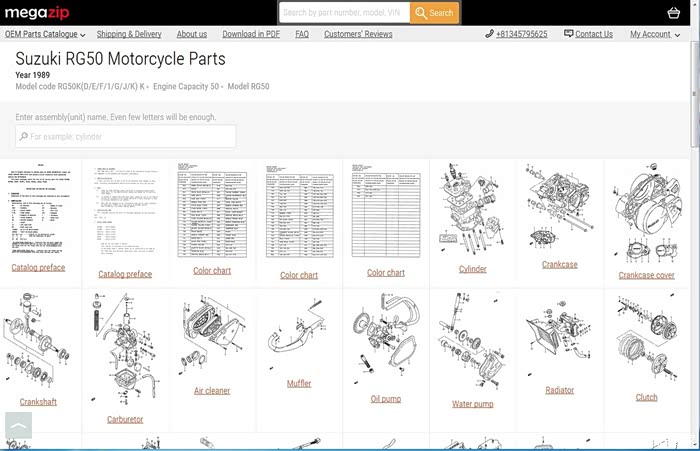Image resolution: width=700 pixels, height=451 pixels.
Task: Open the Contact Us link
Action: pyautogui.click(x=588, y=34)
